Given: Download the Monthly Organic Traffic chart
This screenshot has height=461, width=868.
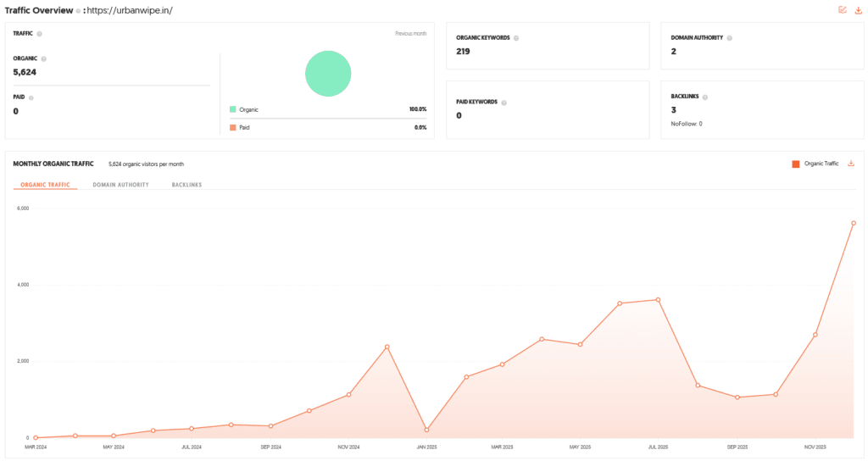Looking at the screenshot, I should pyautogui.click(x=851, y=164).
